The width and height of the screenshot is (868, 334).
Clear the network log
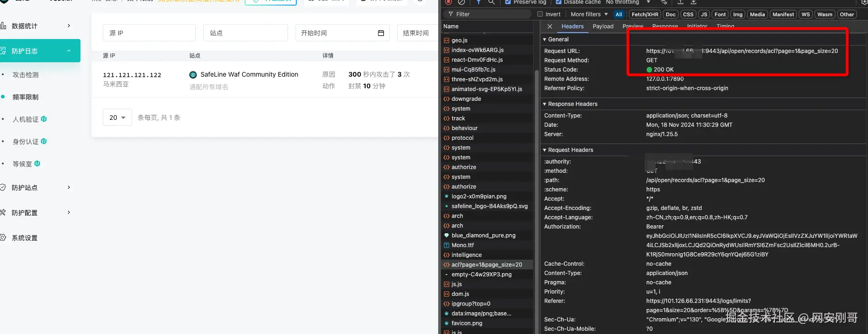461,2
